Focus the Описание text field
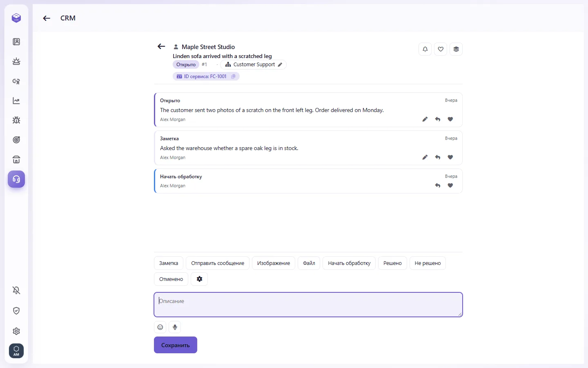 pos(308,305)
